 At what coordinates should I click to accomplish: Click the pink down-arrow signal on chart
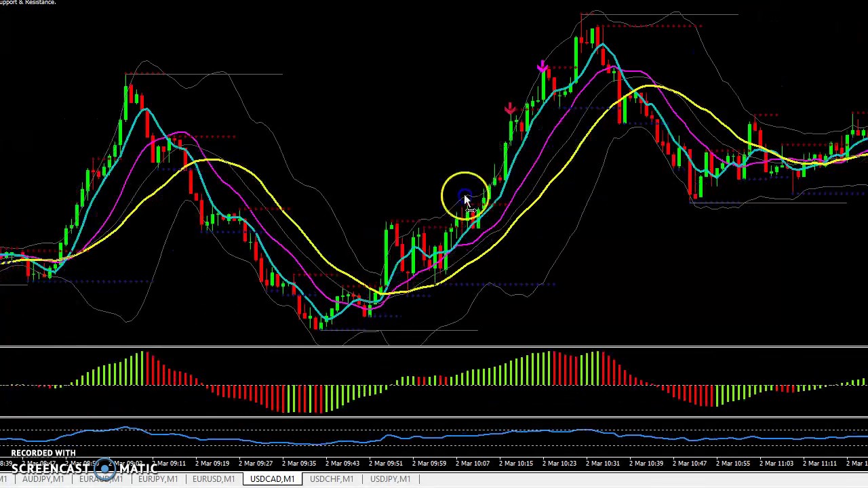[542, 66]
